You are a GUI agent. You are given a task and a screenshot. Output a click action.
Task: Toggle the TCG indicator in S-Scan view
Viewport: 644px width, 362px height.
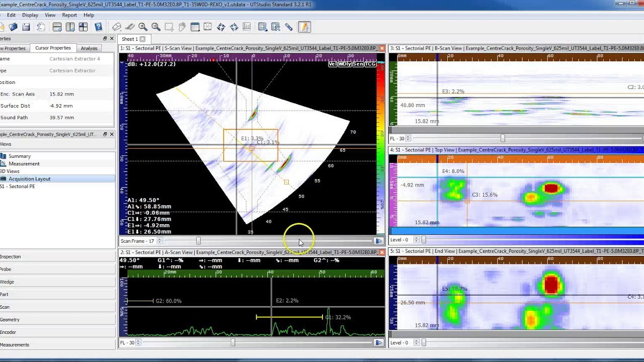coord(370,64)
